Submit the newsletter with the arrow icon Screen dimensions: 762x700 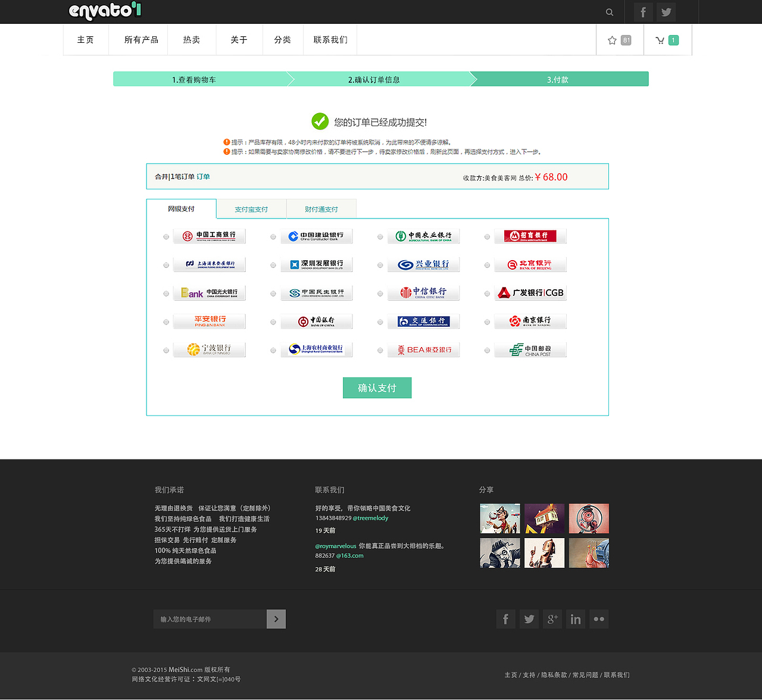coord(276,618)
